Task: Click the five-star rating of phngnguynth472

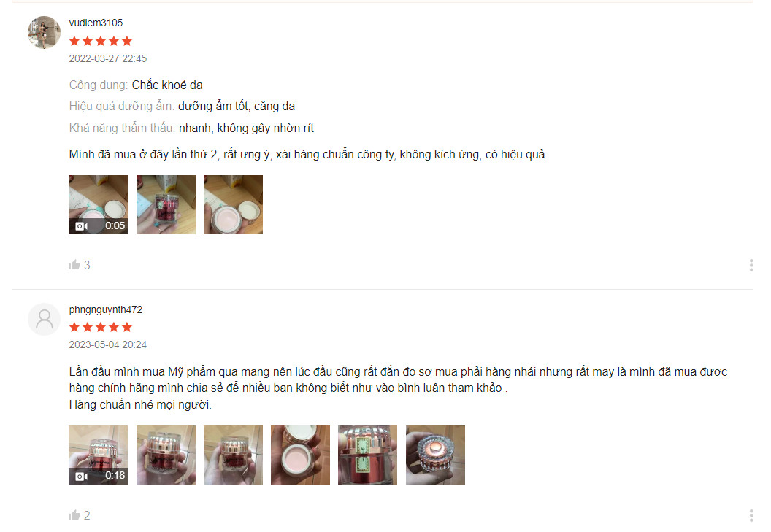Action: tap(101, 327)
